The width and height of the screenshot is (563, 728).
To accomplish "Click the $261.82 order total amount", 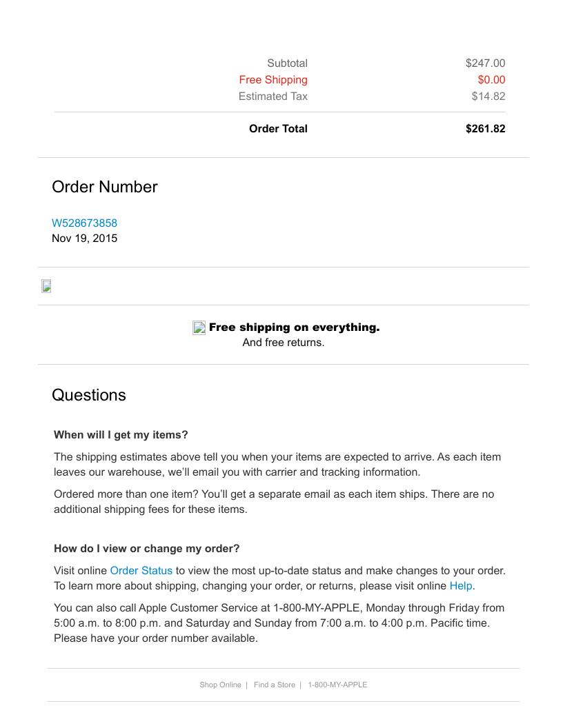I will pyautogui.click(x=485, y=129).
